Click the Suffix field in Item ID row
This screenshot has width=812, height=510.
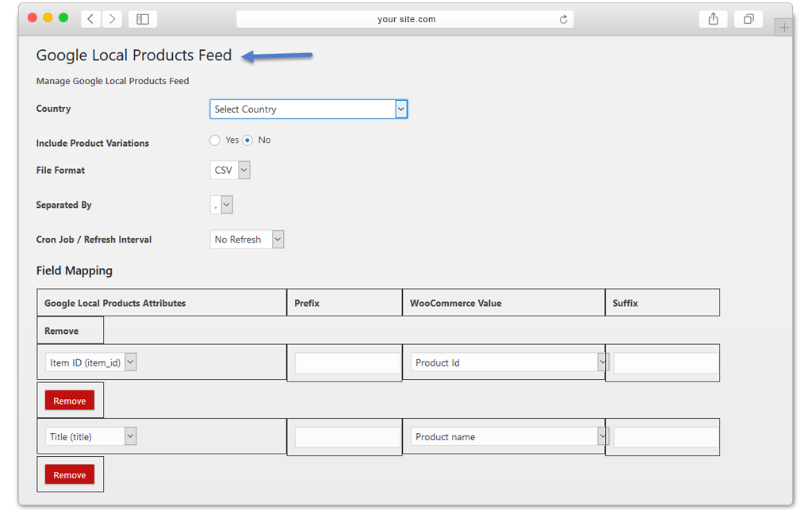coord(666,363)
